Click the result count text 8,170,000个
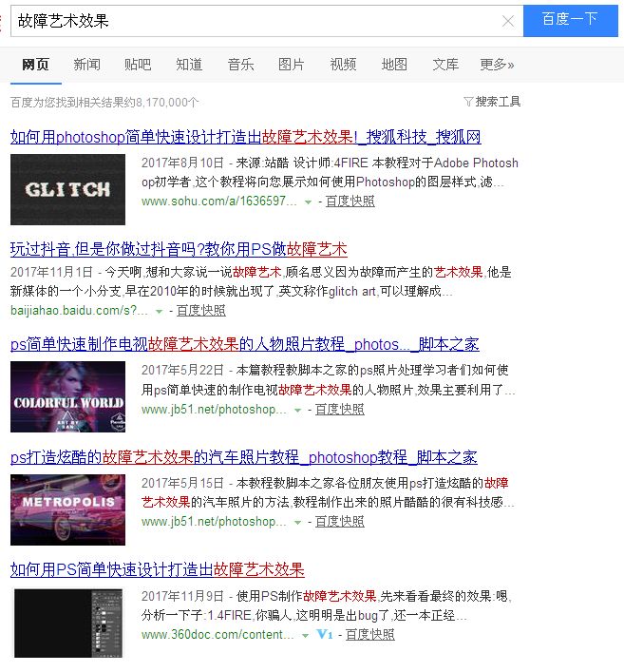Viewport: 624px width, 672px height. (166, 103)
